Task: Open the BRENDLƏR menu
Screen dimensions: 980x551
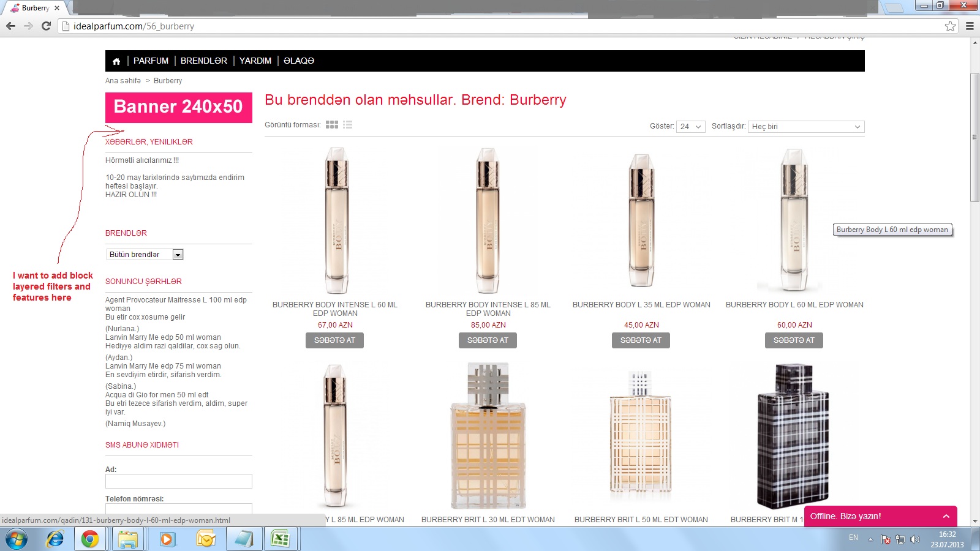Action: tap(204, 61)
